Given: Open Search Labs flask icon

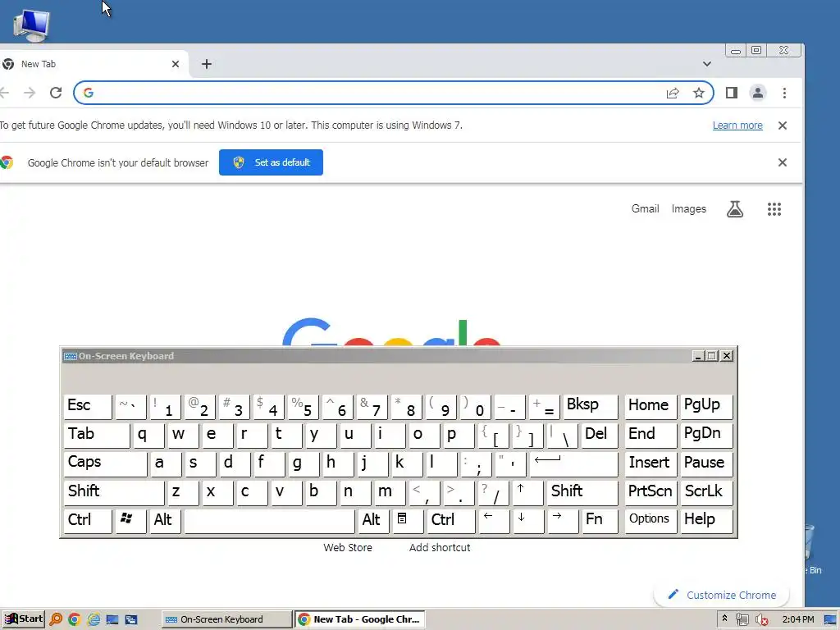Looking at the screenshot, I should [x=735, y=209].
